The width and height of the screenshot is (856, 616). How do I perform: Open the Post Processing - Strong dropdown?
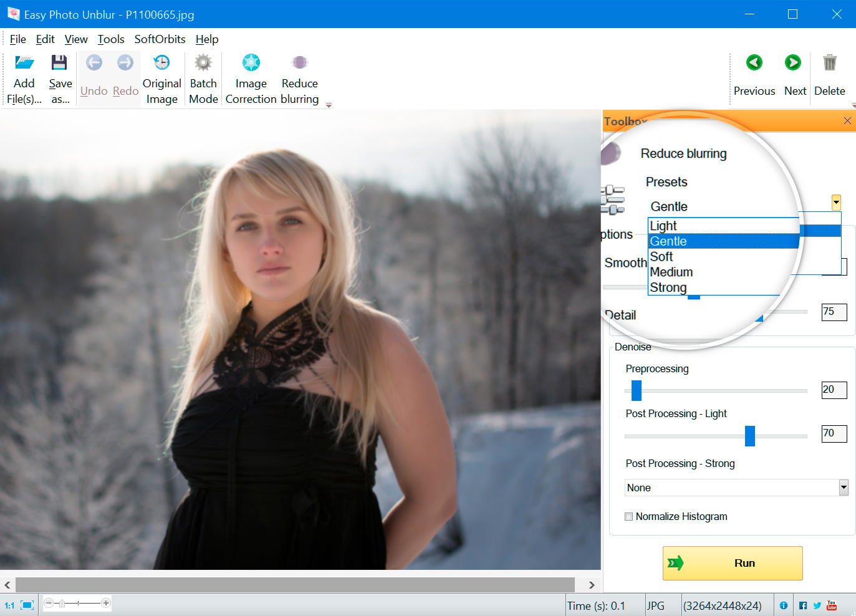pyautogui.click(x=844, y=487)
